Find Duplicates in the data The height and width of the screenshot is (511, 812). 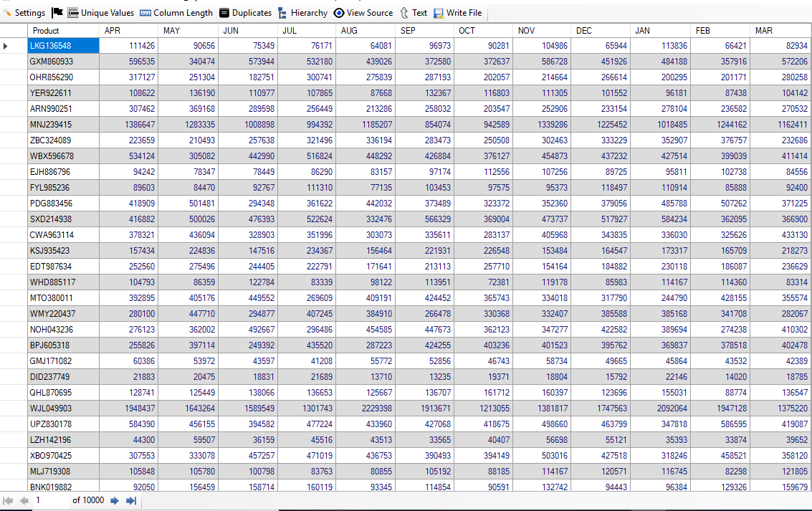(x=245, y=13)
